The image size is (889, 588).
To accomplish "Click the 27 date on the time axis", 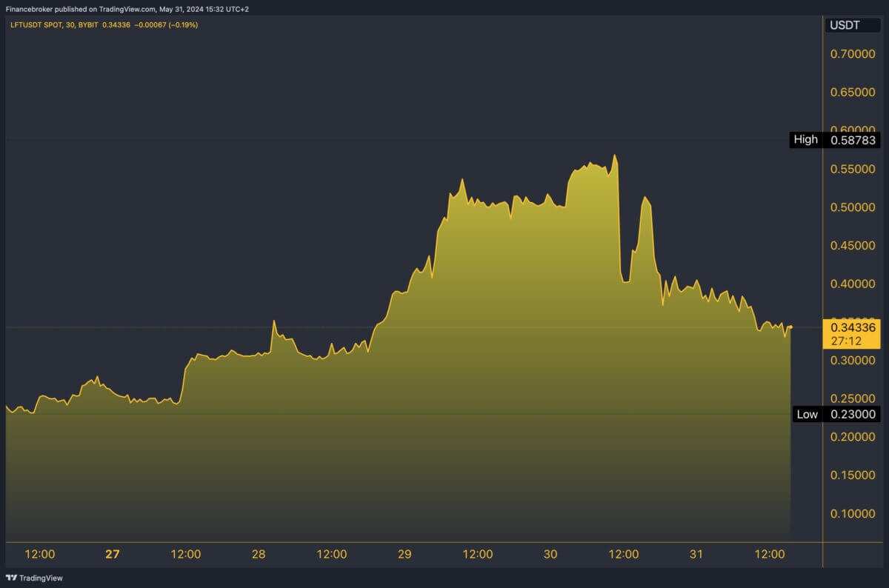I will (112, 554).
